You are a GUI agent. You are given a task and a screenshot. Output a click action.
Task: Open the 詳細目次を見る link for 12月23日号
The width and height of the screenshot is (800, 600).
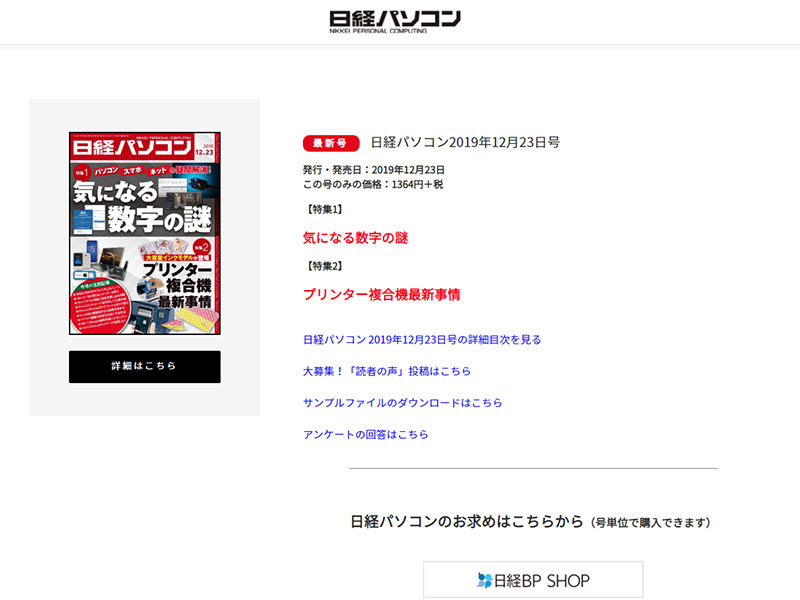click(422, 340)
